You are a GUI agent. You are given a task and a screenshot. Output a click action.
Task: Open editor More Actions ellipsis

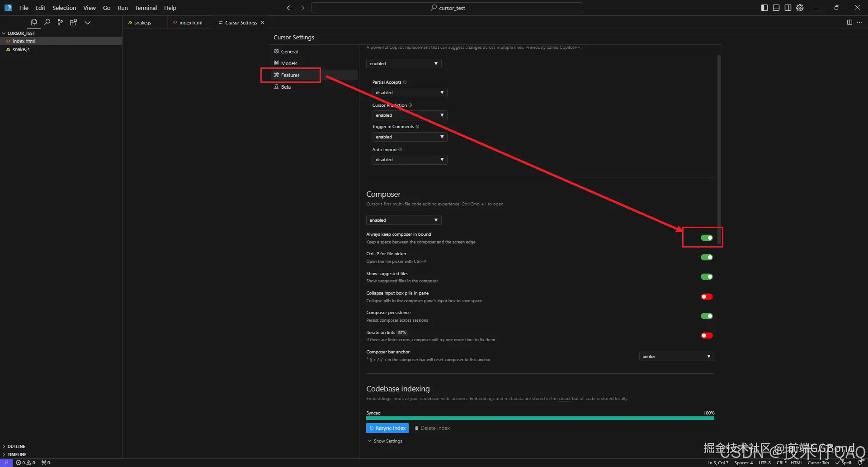point(859,22)
